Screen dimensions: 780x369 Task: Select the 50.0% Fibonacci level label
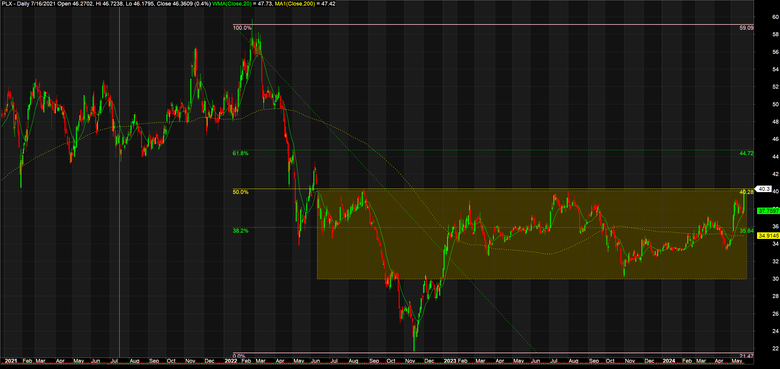click(x=240, y=192)
